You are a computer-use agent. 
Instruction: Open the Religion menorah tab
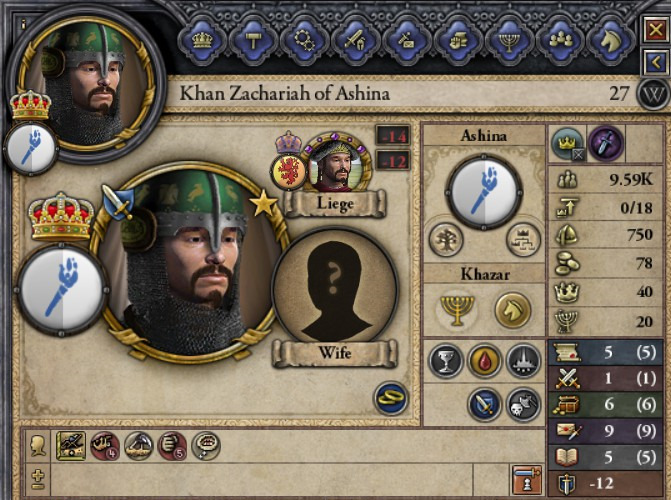click(x=509, y=41)
